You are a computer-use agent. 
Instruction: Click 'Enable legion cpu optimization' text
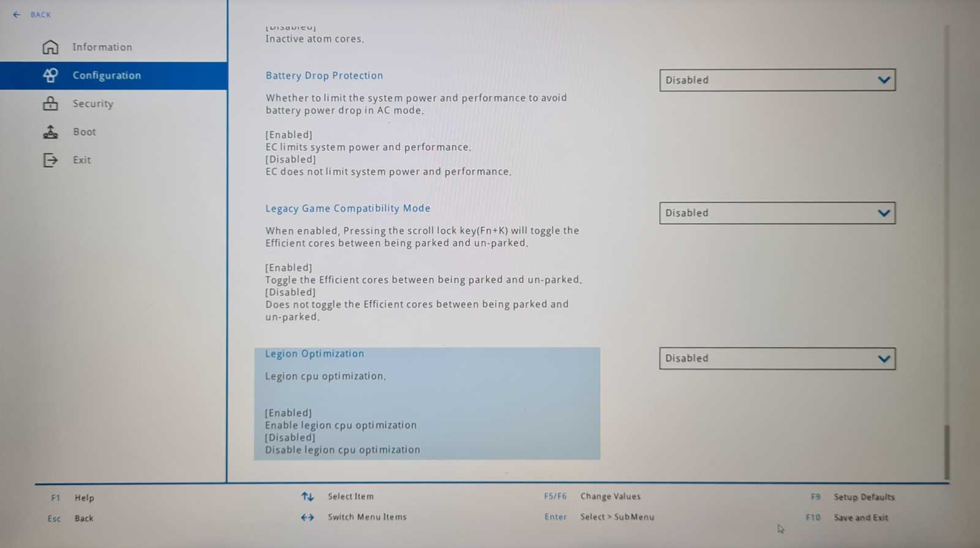click(341, 425)
